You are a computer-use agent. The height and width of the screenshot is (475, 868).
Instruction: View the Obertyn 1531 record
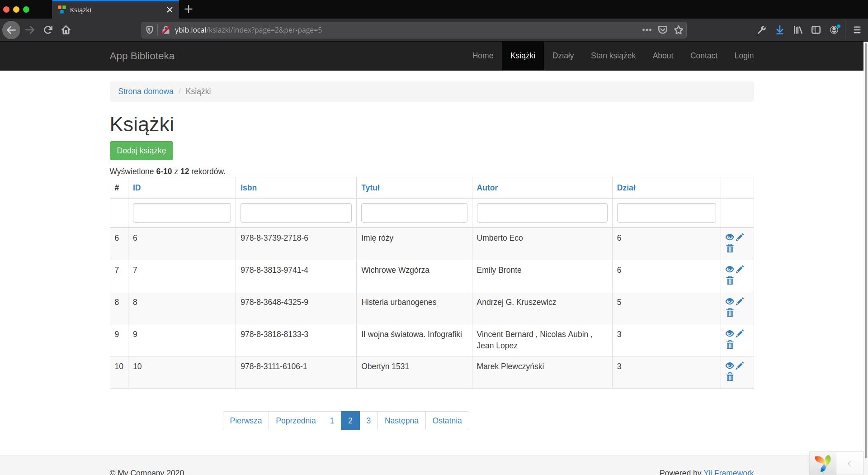[x=730, y=366]
